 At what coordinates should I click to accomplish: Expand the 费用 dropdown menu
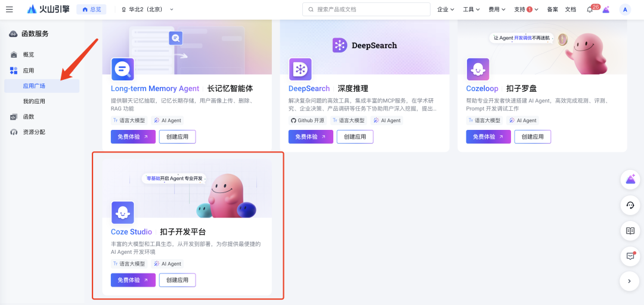[x=497, y=10]
